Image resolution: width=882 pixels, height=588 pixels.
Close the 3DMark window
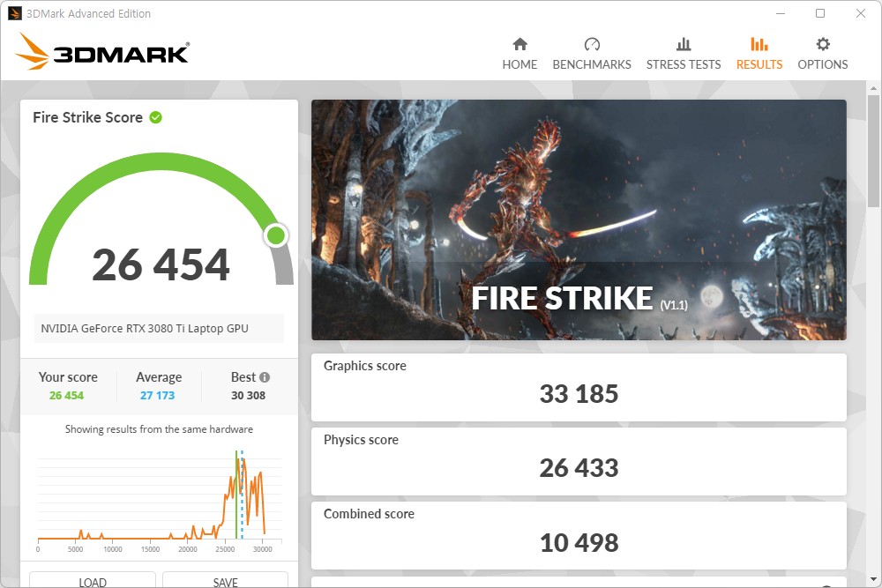coord(861,13)
